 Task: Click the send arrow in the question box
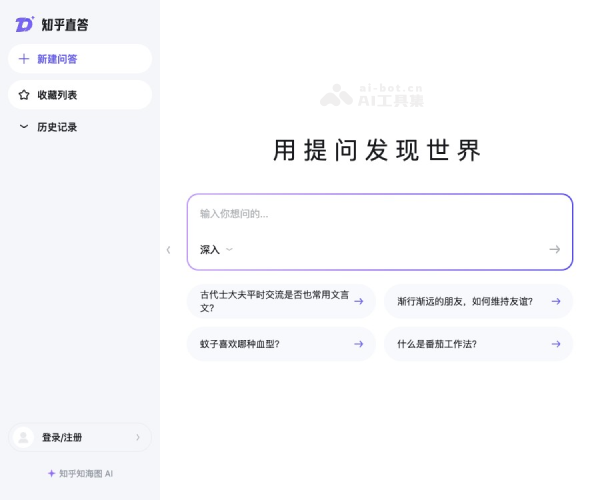(x=554, y=249)
